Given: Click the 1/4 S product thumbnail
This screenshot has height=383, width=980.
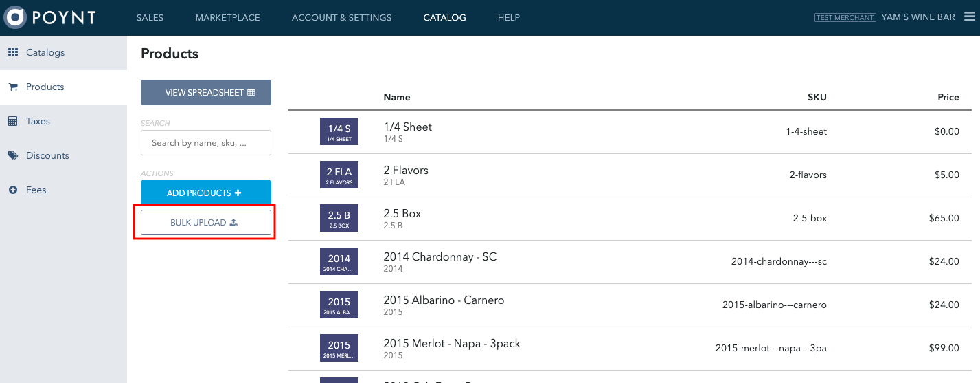Looking at the screenshot, I should (339, 131).
